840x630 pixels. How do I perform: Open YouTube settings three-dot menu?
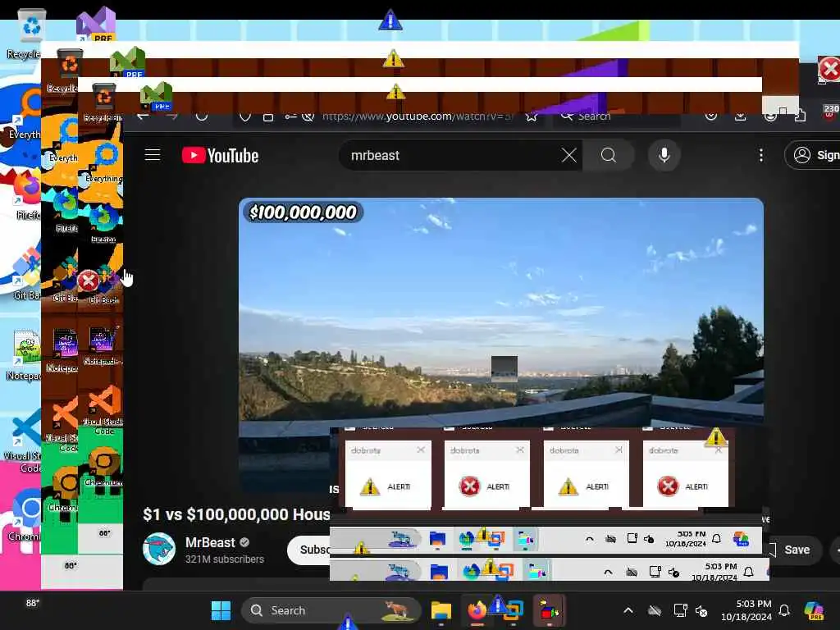[760, 155]
